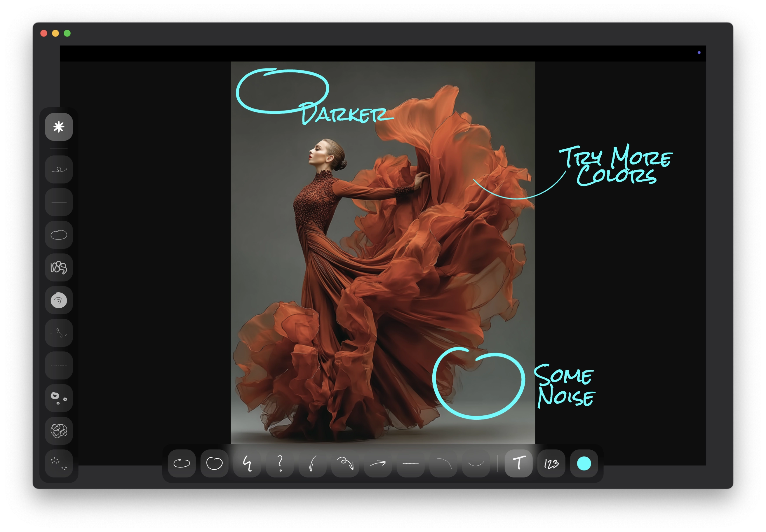
Task: Select the curly looped arrow tool
Action: [x=345, y=463]
